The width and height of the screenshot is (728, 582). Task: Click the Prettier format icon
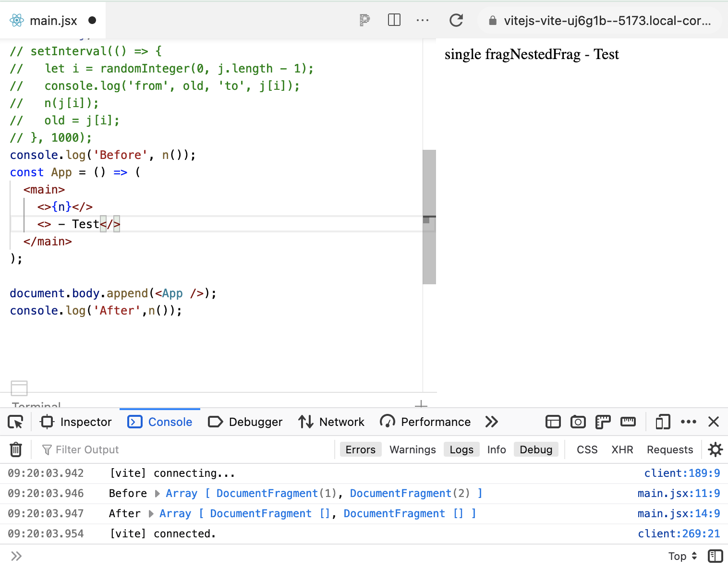pyautogui.click(x=365, y=20)
